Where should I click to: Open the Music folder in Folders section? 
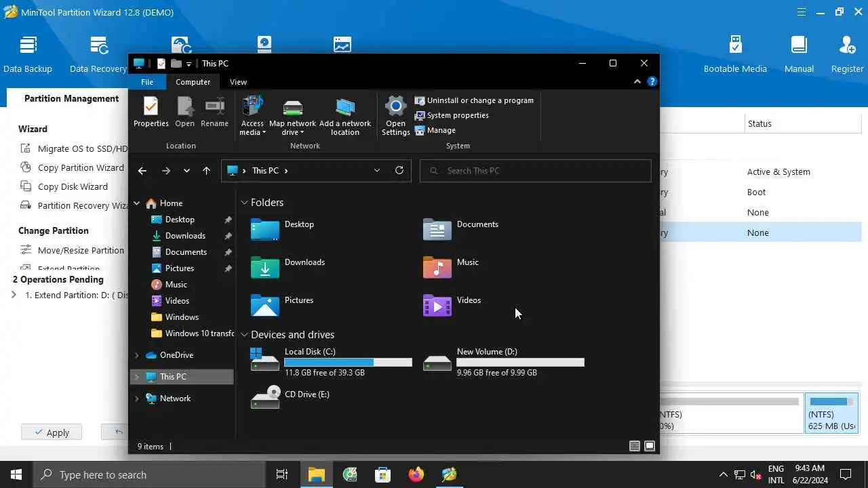437,268
